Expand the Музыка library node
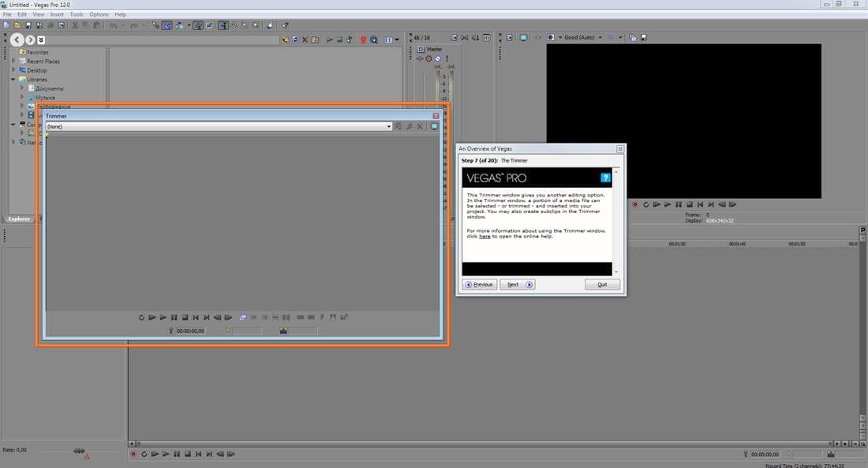868x468 pixels. (x=22, y=97)
